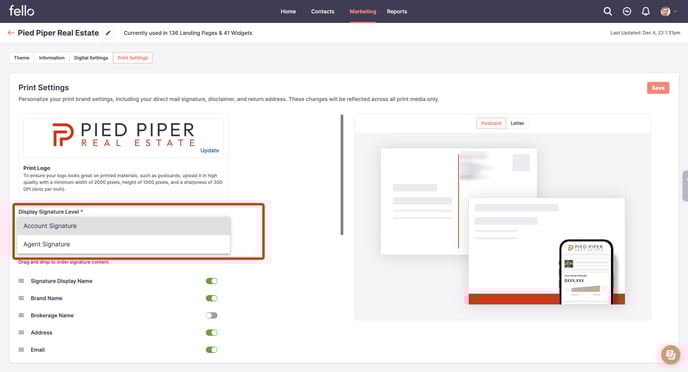Toggle off Signature Display Name switch

[211, 281]
